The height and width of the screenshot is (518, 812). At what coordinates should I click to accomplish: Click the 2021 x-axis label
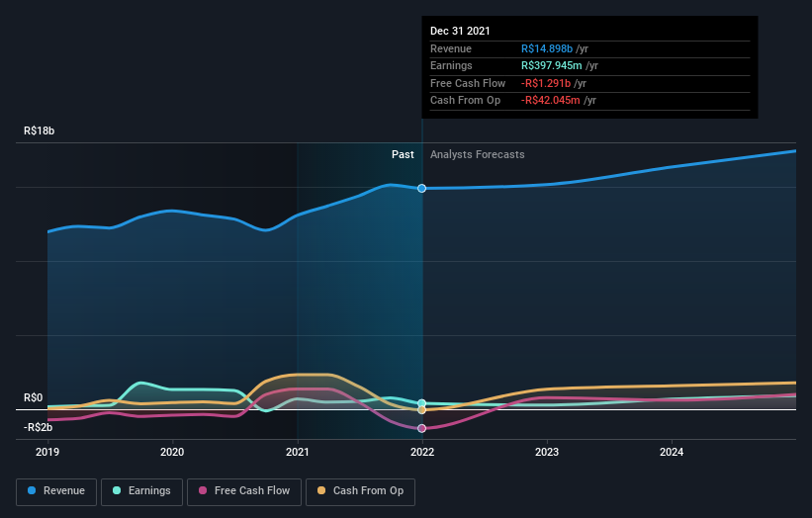[x=298, y=452]
